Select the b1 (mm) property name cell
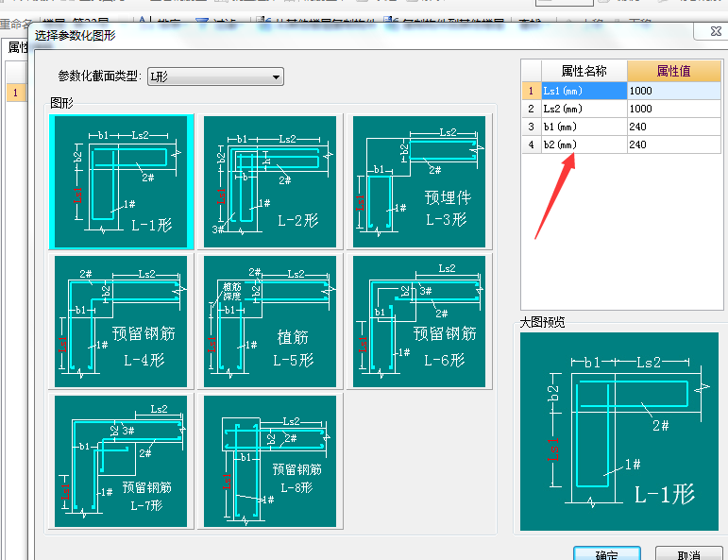Screen dimensions: 728x560 coord(584,127)
